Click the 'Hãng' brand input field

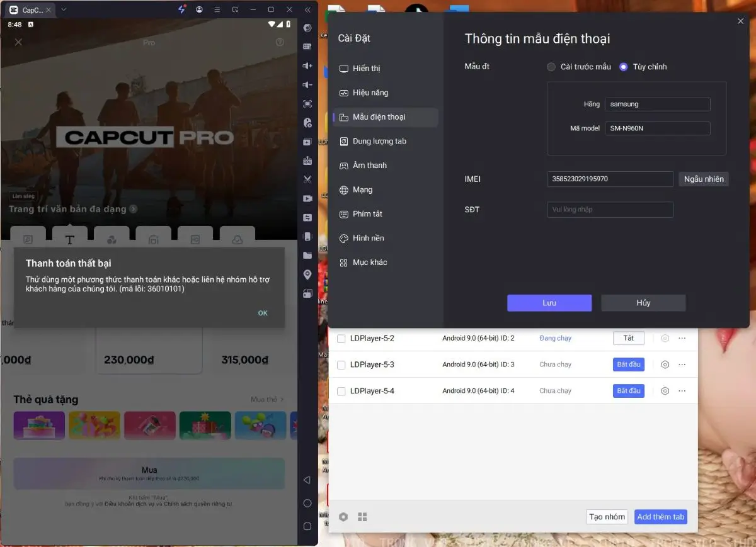pyautogui.click(x=657, y=104)
